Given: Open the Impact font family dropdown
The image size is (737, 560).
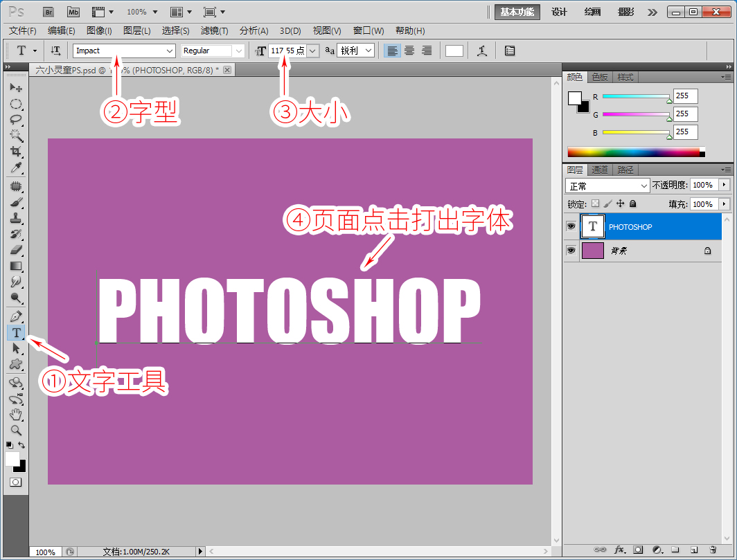Looking at the screenshot, I should [170, 51].
